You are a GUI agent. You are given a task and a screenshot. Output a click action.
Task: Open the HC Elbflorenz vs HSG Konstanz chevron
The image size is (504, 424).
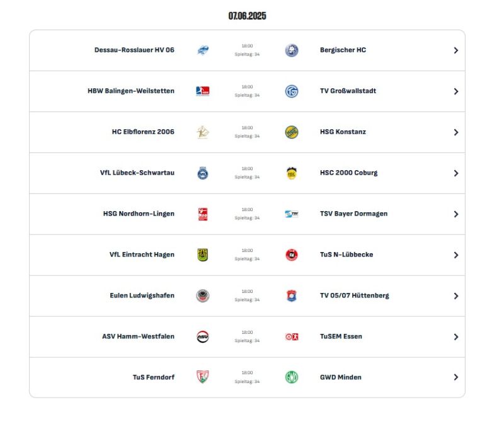(x=455, y=132)
